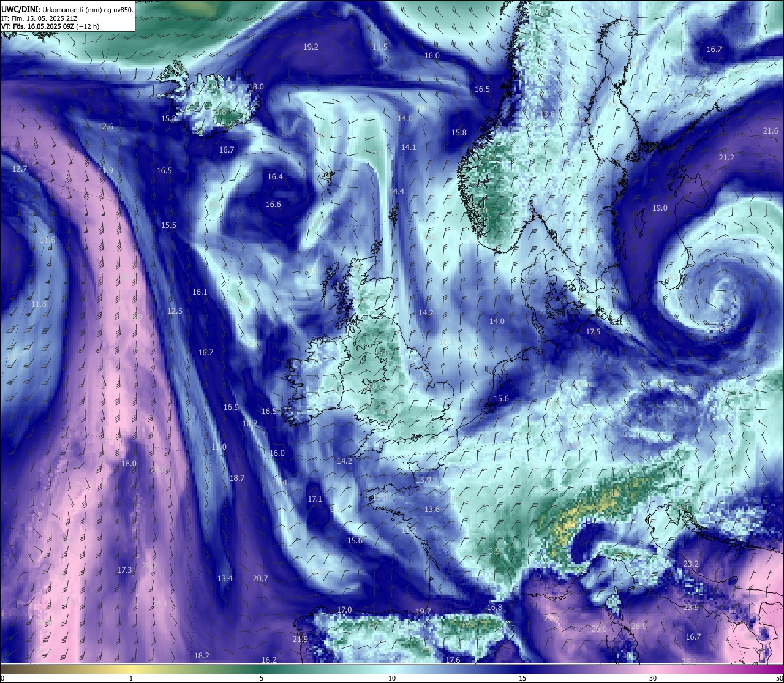Select the 15.5 value label
Image resolution: width=784 pixels, height=683 pixels.
[x=168, y=225]
